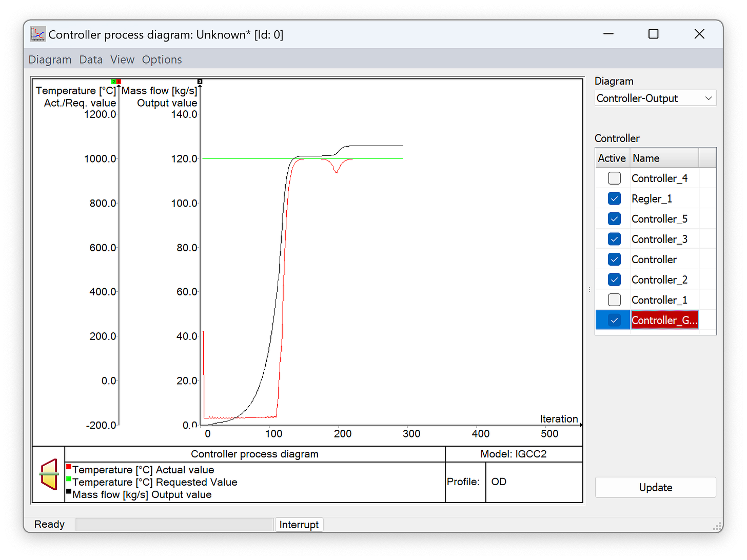Click the Update button
The width and height of the screenshot is (747, 560).
pyautogui.click(x=656, y=487)
